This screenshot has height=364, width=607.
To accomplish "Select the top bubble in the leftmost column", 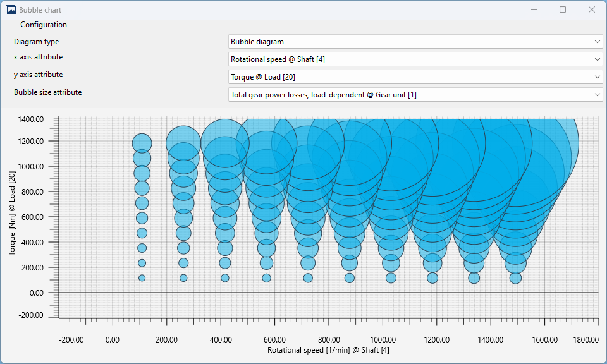I will click(142, 143).
